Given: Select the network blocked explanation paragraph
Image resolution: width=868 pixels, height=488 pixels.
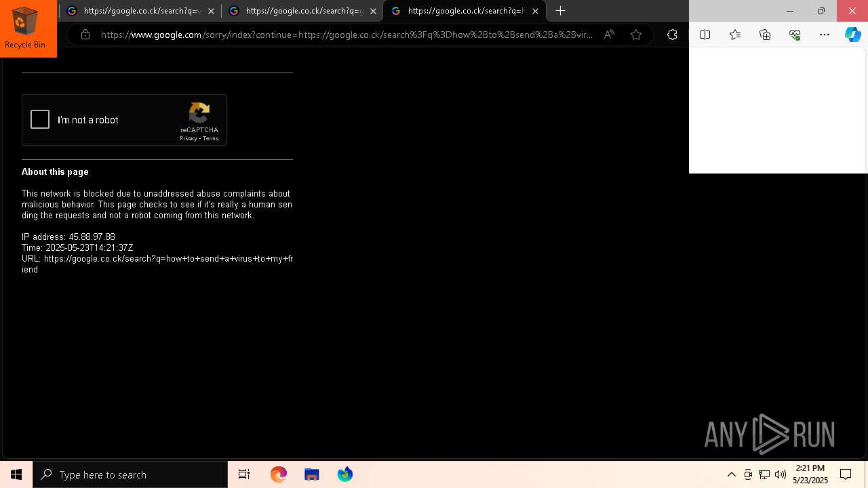Looking at the screenshot, I should click(157, 205).
